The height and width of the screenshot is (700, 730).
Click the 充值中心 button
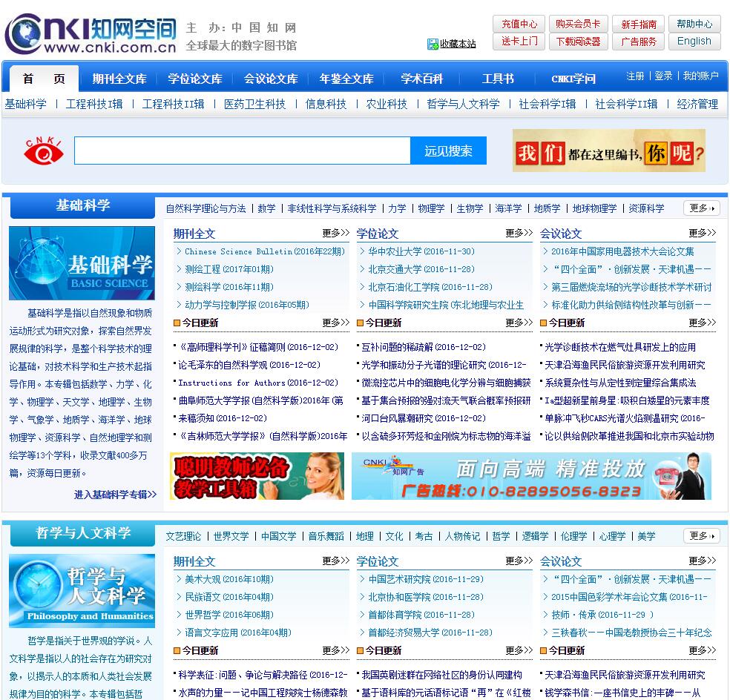[x=519, y=24]
